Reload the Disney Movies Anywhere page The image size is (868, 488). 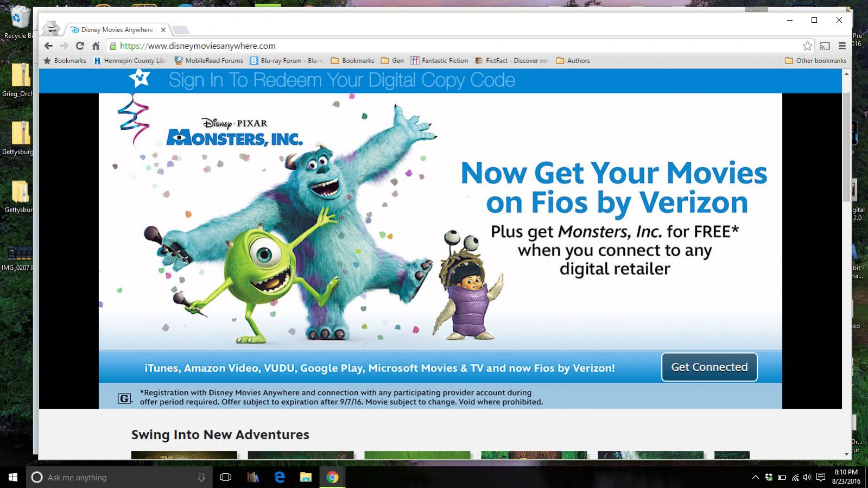(80, 46)
